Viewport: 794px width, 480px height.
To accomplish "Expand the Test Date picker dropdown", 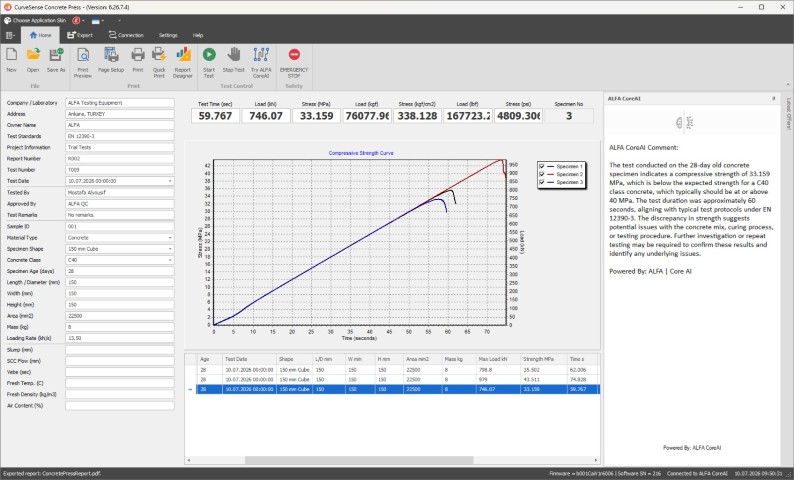I will (x=170, y=181).
